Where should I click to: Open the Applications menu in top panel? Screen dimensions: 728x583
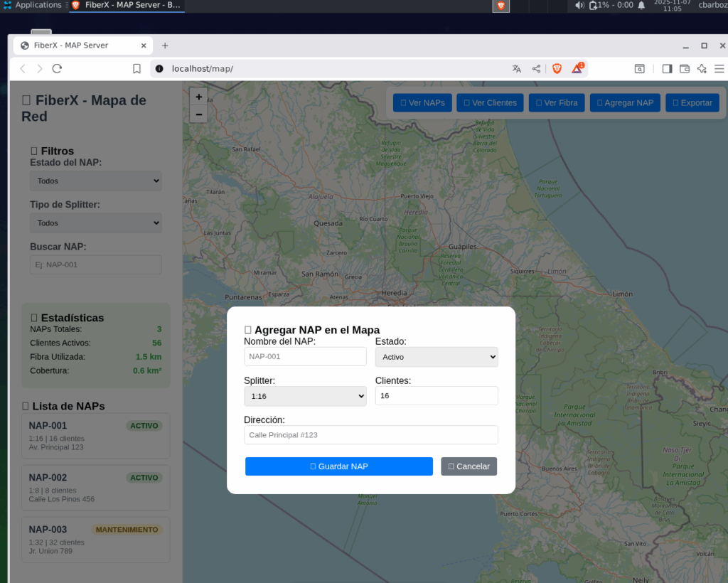tap(33, 5)
